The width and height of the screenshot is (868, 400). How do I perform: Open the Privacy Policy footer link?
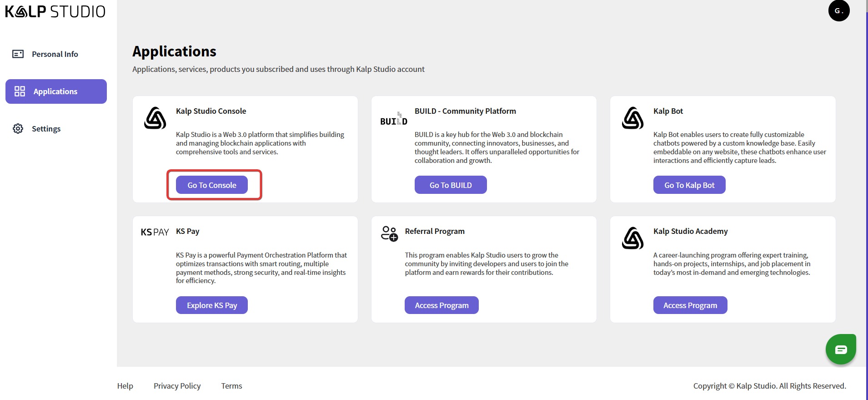click(x=177, y=386)
